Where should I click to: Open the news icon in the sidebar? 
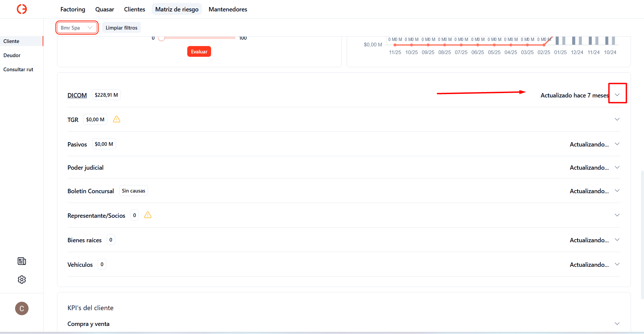[x=21, y=261]
